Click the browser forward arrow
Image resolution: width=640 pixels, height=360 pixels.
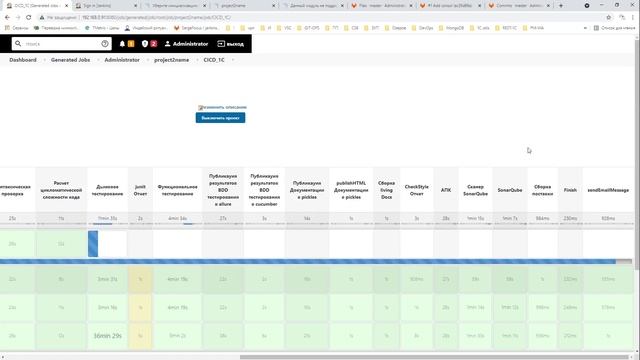[18, 18]
